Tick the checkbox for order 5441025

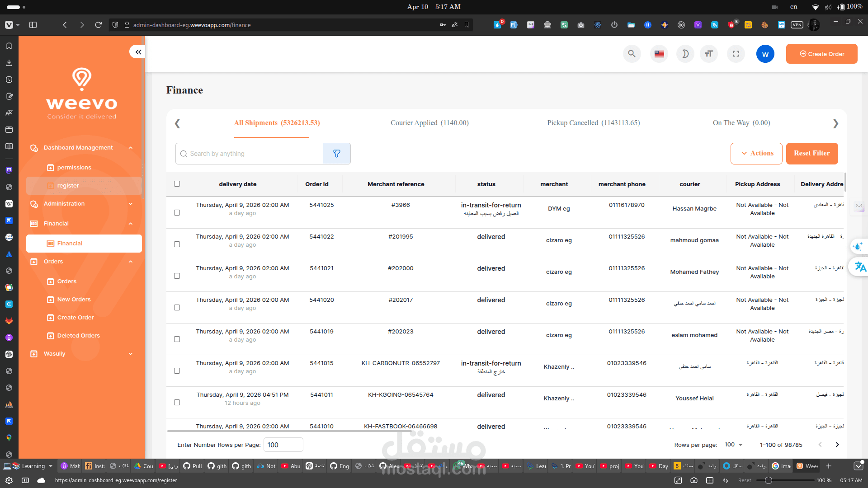click(177, 212)
